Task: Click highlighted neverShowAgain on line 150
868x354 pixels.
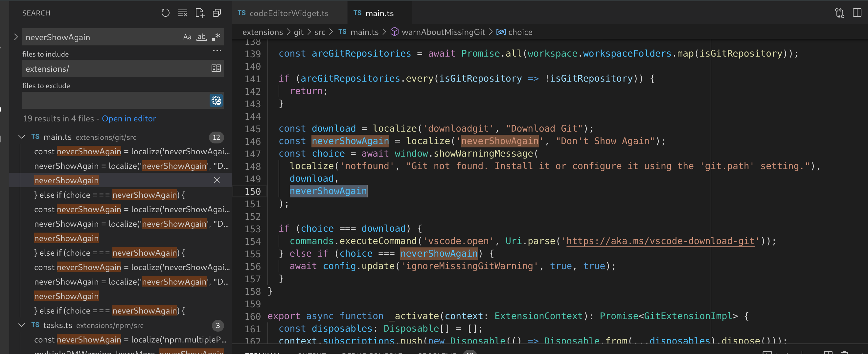Action: 328,191
